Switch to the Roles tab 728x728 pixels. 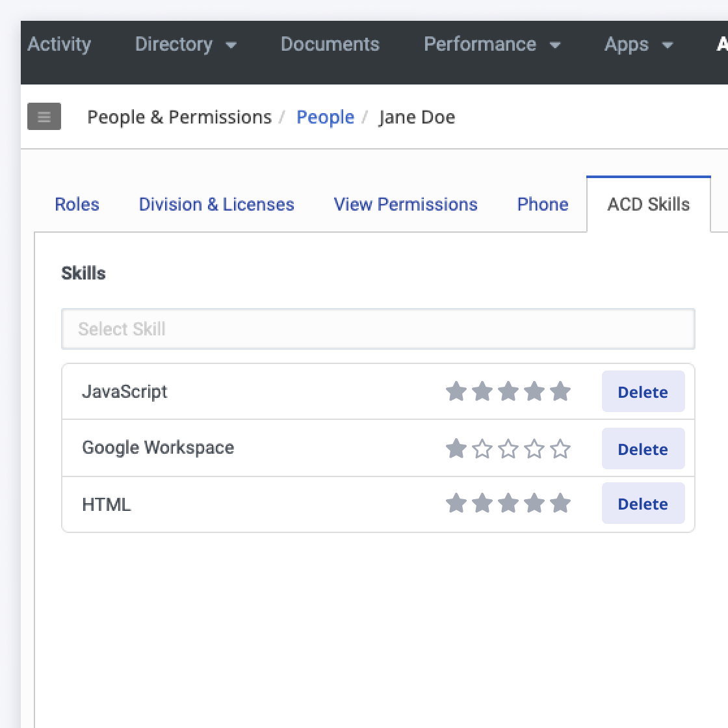[77, 204]
